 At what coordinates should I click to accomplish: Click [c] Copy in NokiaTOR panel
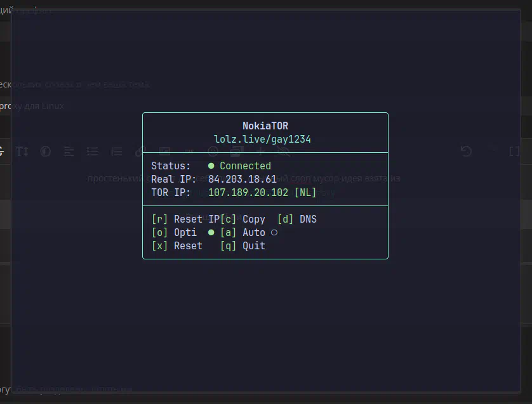click(244, 219)
